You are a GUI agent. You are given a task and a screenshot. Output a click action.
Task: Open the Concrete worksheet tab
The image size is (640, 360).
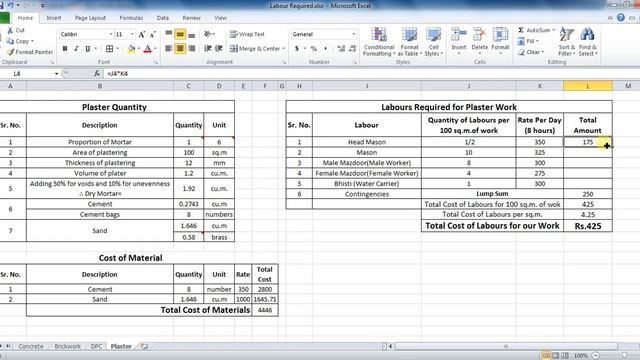click(31, 347)
